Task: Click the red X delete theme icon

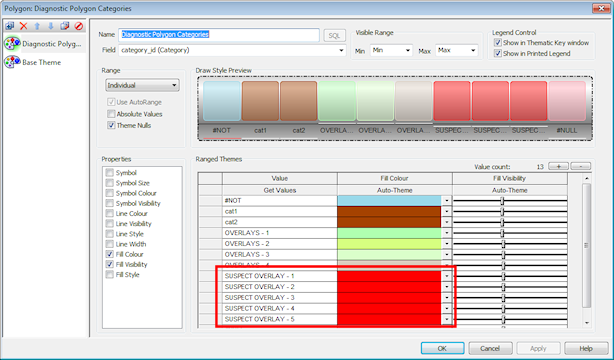Action: tap(23, 26)
